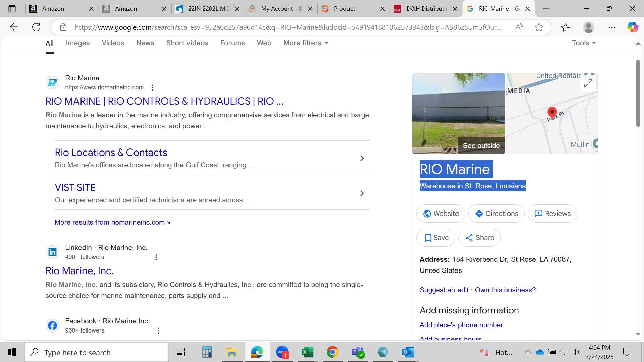The height and width of the screenshot is (362, 644).
Task: Open options for Facebook result
Action: tap(158, 330)
